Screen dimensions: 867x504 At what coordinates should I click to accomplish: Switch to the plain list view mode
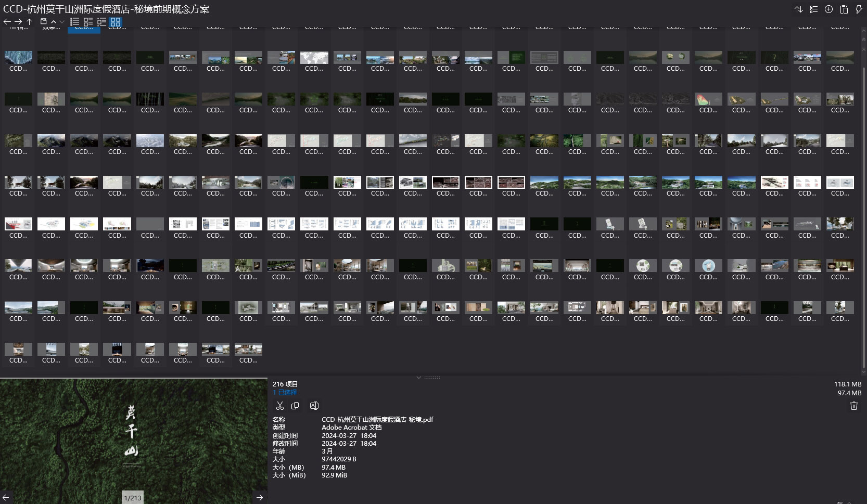coord(75,22)
